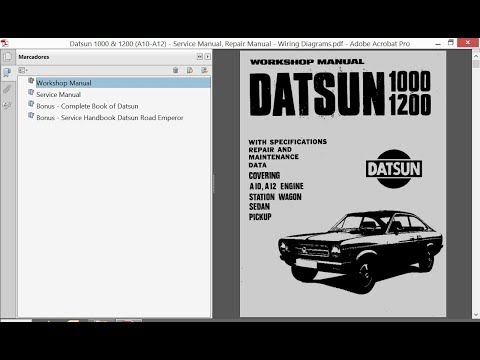Click the find current bookmark icon
480x360 pixels.
pos(204,70)
